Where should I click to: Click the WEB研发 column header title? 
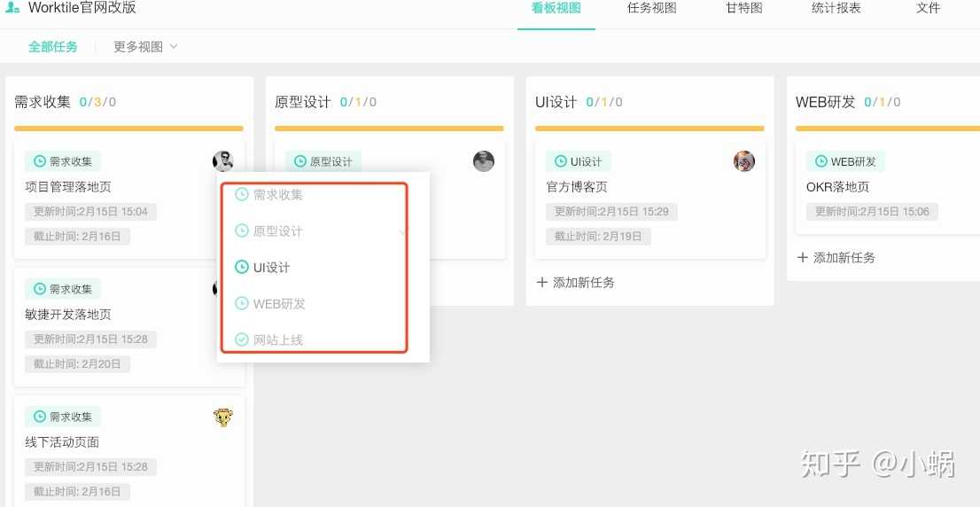point(825,102)
